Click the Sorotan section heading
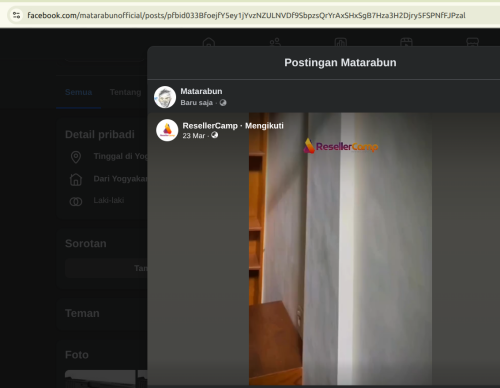 (x=86, y=244)
